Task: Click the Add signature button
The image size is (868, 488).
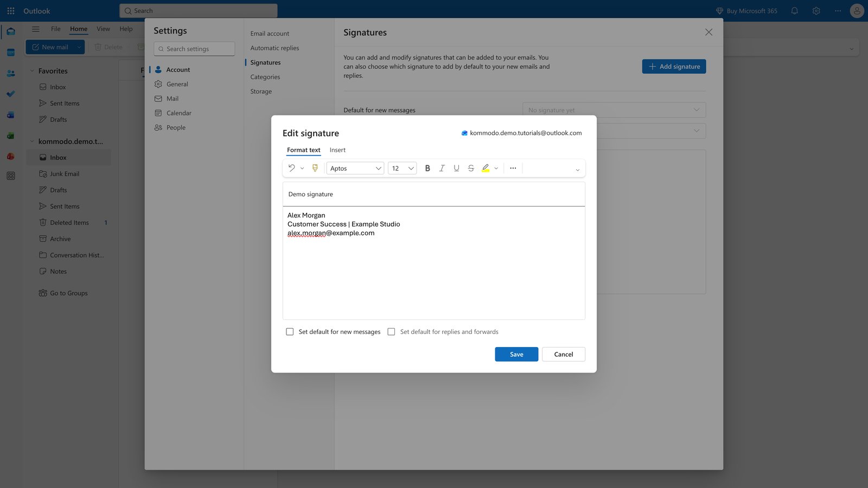Action: click(674, 66)
